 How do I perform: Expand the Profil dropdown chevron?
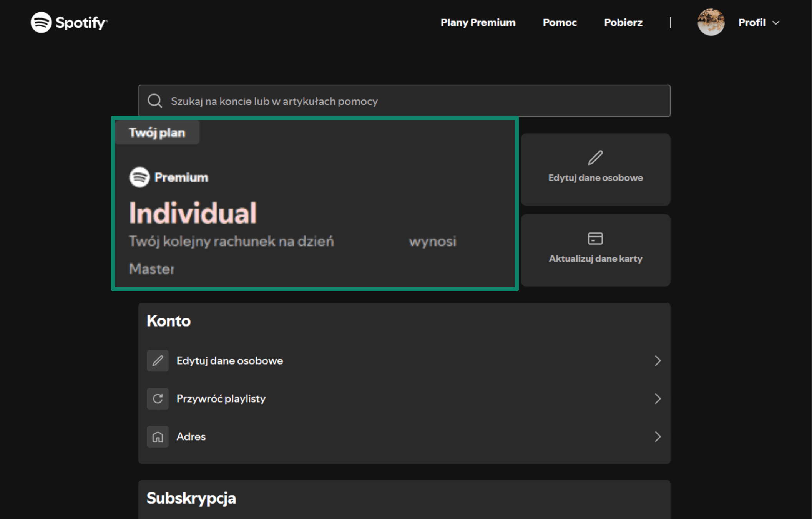point(776,23)
